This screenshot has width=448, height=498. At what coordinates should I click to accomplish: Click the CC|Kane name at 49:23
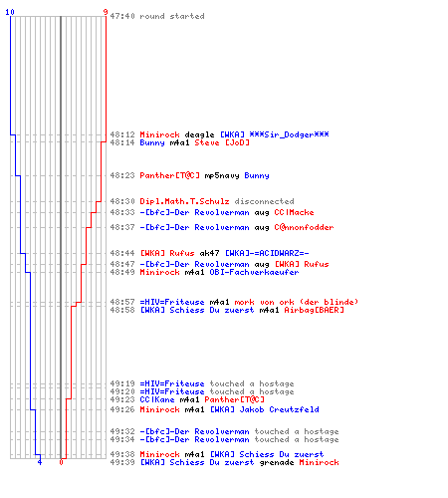[x=157, y=399]
